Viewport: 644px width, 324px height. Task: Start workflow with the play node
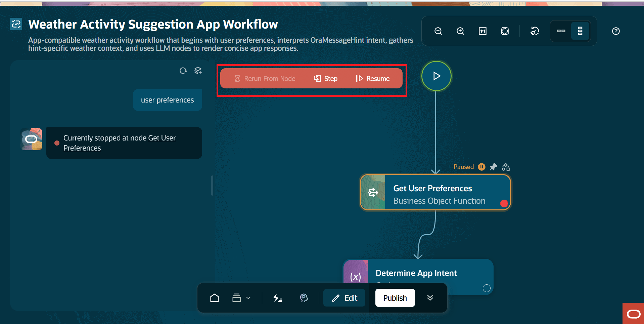pos(436,76)
